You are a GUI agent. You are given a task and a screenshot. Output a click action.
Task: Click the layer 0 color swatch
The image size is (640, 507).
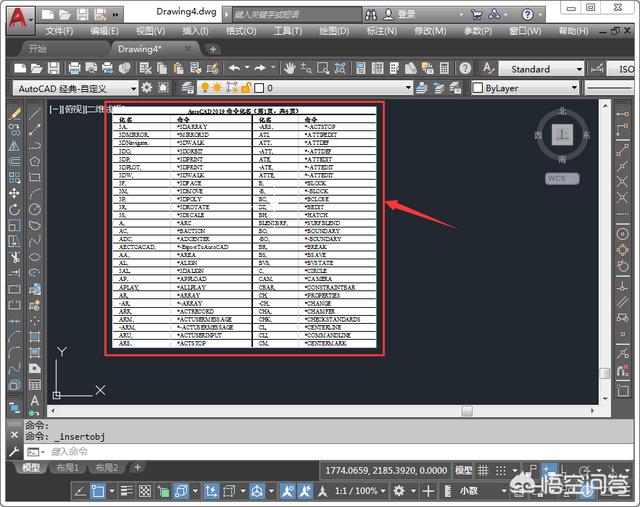pyautogui.click(x=259, y=88)
